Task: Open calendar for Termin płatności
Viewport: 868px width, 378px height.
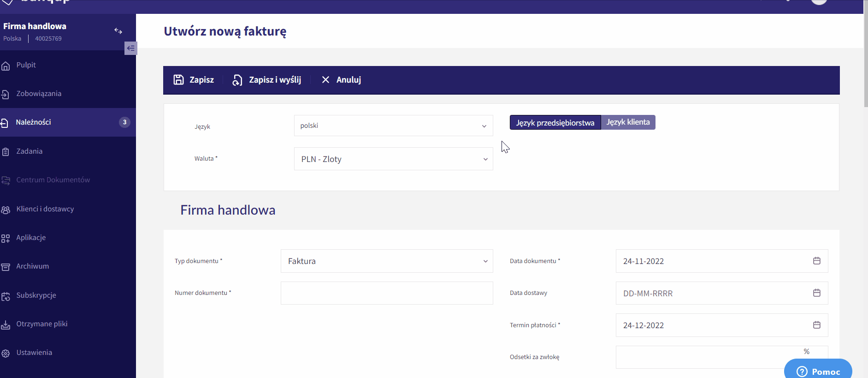Action: coord(817,325)
